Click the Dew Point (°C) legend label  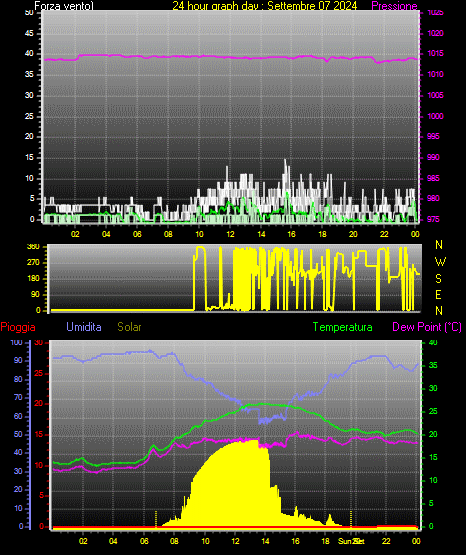click(427, 327)
